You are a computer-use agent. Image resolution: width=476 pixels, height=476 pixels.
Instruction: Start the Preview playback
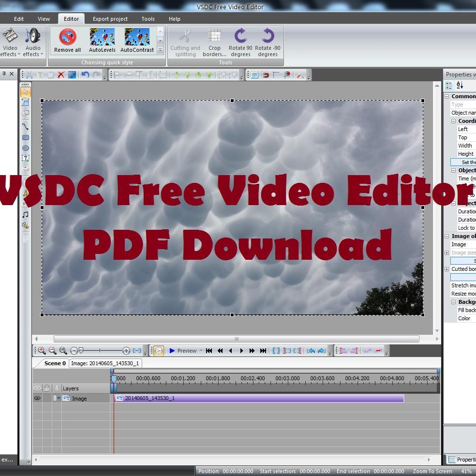[x=183, y=351]
